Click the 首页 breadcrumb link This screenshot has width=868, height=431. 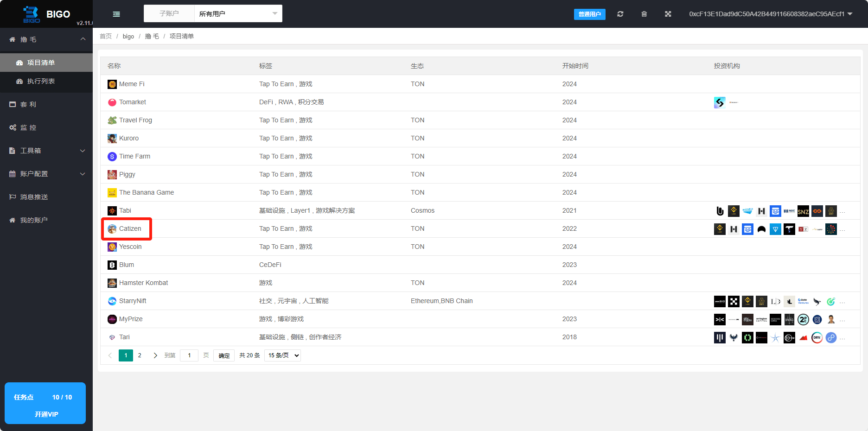coord(106,36)
